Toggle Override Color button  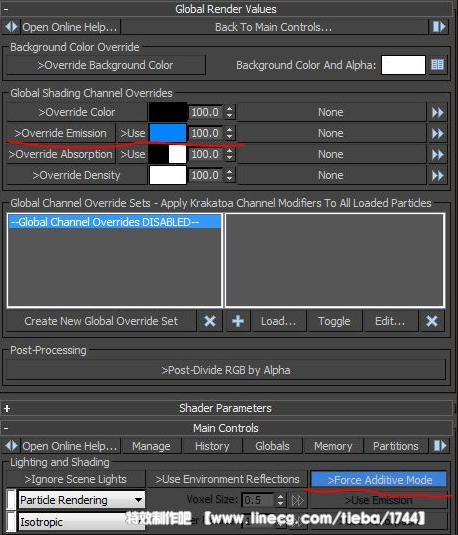(77, 112)
